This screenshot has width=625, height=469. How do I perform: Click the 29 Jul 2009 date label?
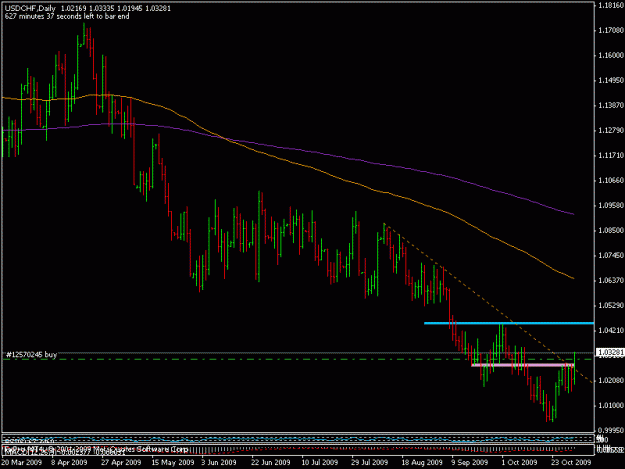pyautogui.click(x=369, y=463)
